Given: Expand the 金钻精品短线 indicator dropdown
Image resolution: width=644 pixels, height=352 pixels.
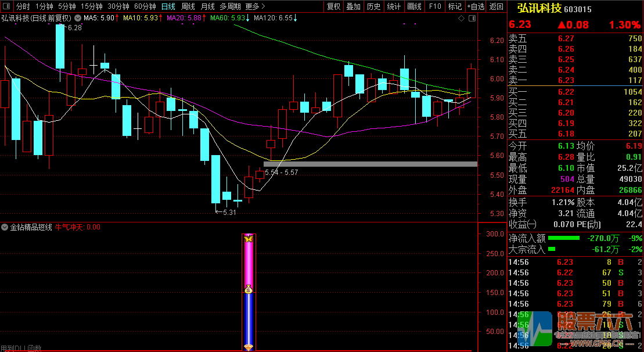Looking at the screenshot, I should click(x=5, y=228).
